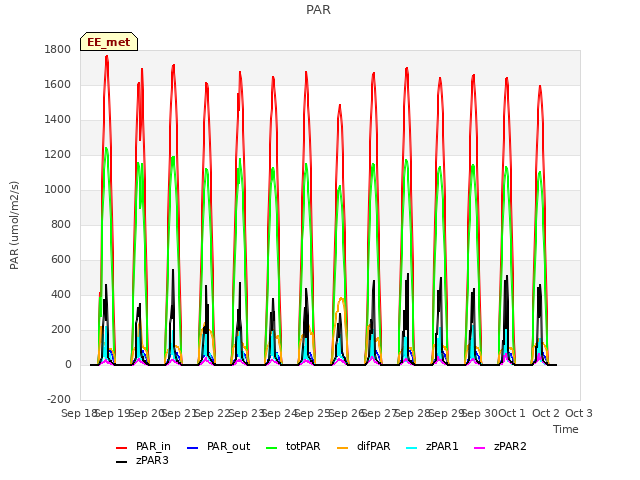Click the cyan zPAR1 legend color marker

point(412,448)
